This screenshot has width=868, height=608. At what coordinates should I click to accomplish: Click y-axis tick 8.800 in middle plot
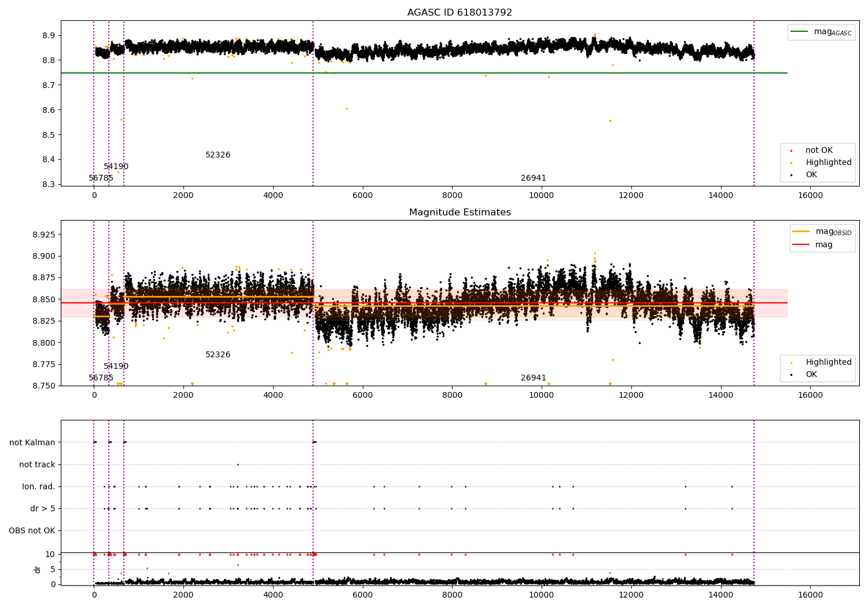click(x=44, y=343)
